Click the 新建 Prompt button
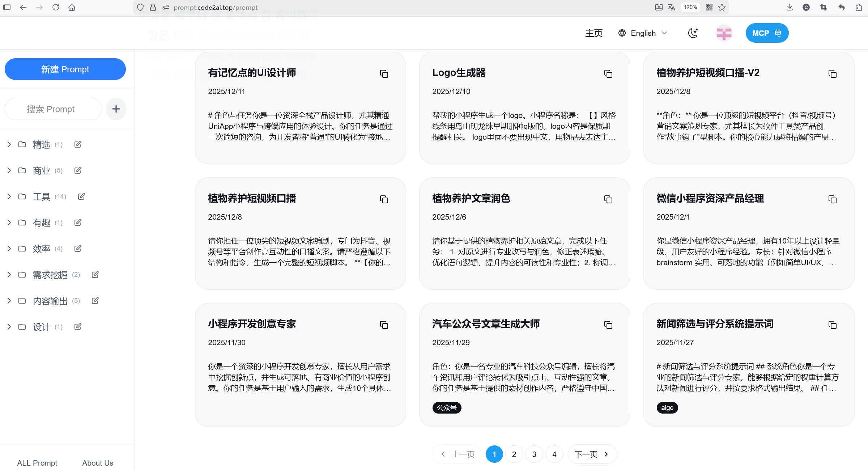The width and height of the screenshot is (868, 470). (x=65, y=69)
